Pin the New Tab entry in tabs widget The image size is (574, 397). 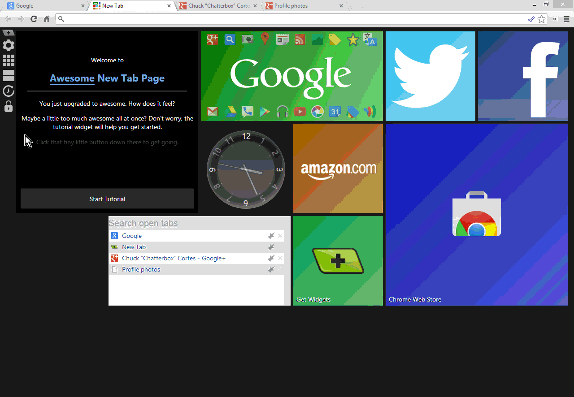[x=271, y=247]
